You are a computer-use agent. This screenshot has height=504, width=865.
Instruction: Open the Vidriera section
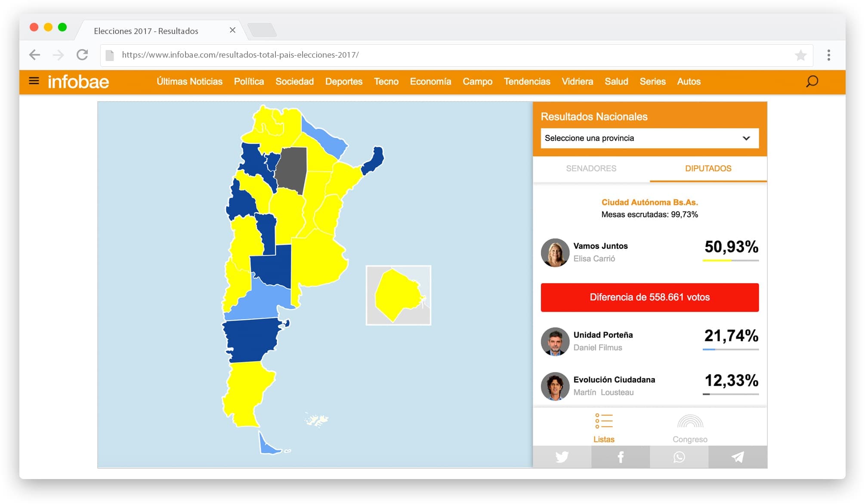pyautogui.click(x=577, y=81)
